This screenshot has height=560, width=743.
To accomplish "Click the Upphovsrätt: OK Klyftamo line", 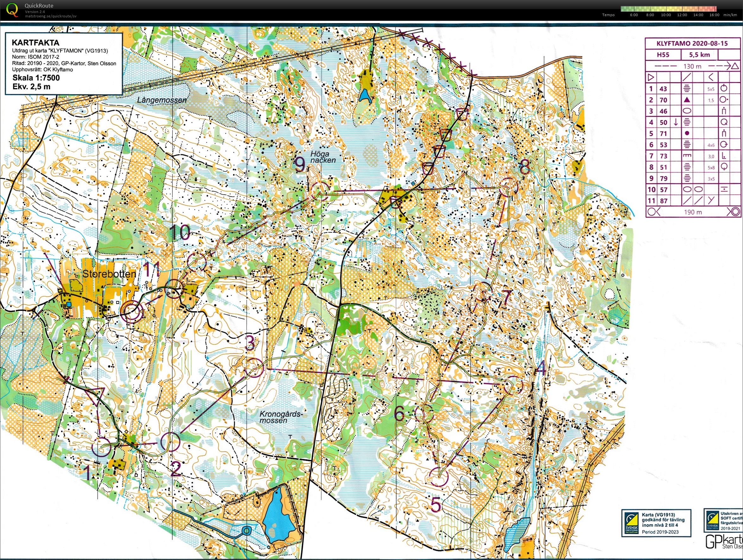I will (x=42, y=70).
